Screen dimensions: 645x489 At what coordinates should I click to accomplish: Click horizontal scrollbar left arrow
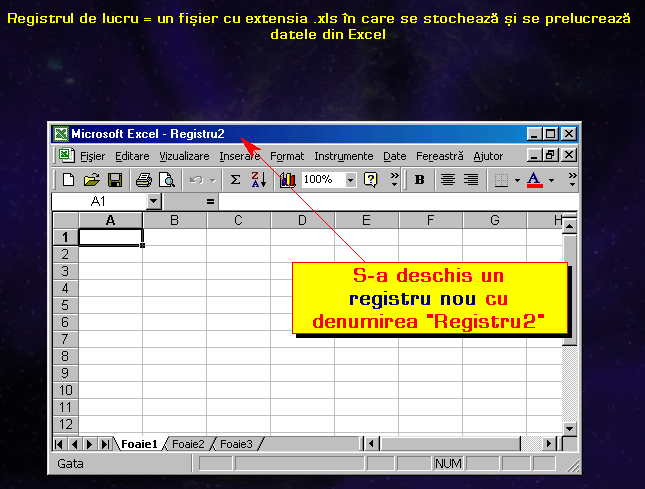371,444
